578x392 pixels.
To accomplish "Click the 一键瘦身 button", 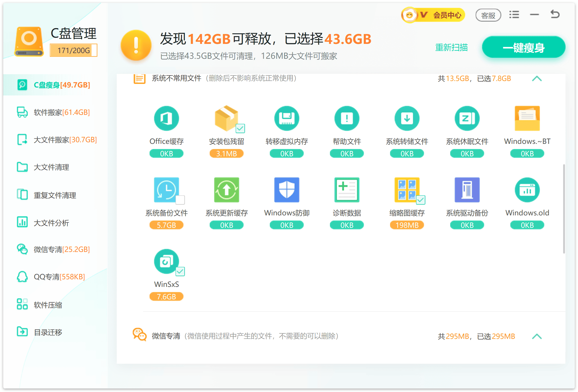I will (x=523, y=47).
